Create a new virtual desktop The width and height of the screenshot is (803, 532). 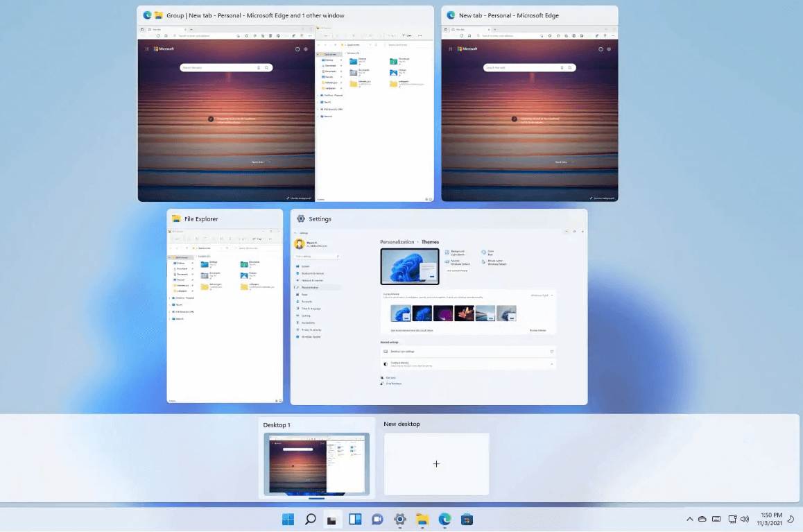point(436,463)
